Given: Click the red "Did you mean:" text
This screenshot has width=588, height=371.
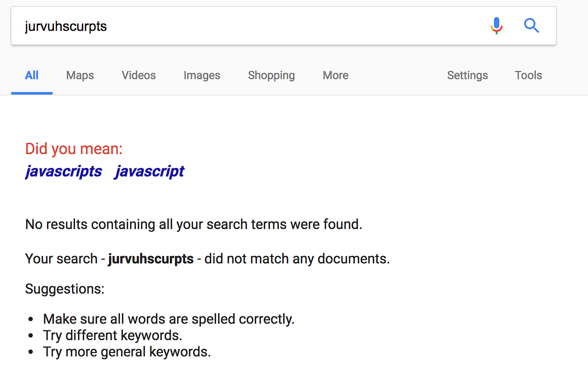Looking at the screenshot, I should pyautogui.click(x=74, y=149).
